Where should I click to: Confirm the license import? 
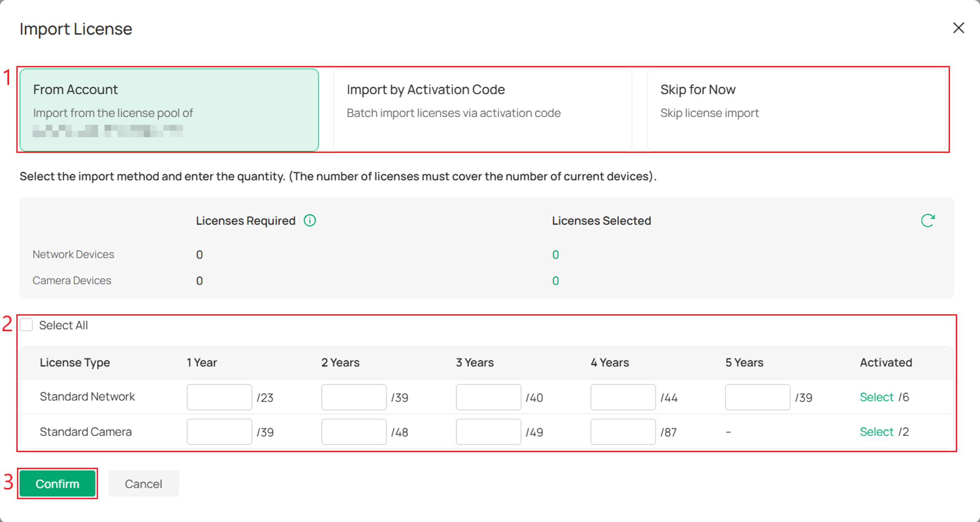tap(57, 484)
